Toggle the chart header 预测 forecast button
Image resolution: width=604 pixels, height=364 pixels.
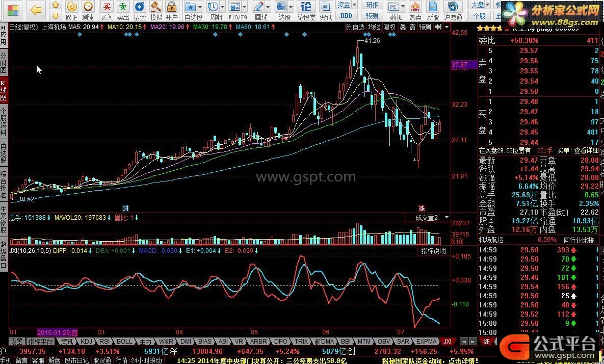(x=425, y=27)
